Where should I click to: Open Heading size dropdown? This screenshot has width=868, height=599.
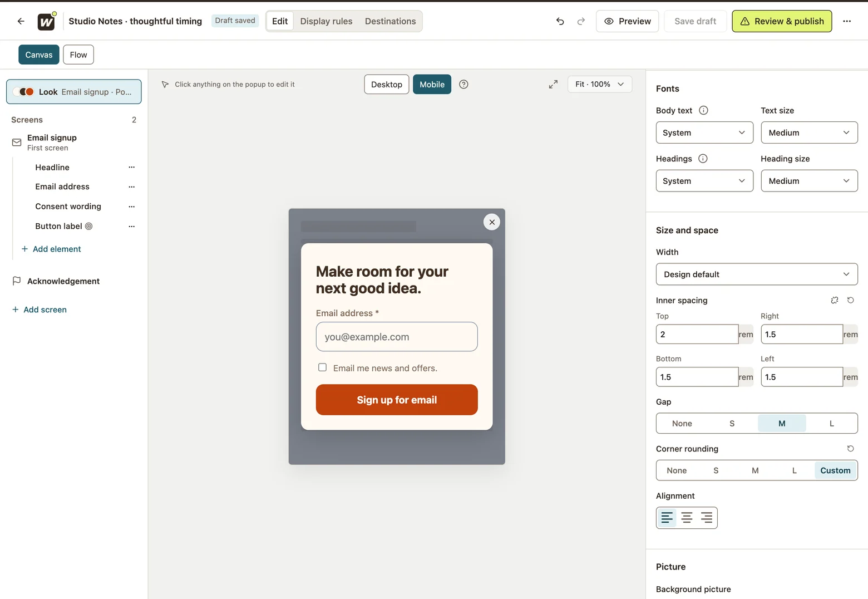(x=809, y=181)
